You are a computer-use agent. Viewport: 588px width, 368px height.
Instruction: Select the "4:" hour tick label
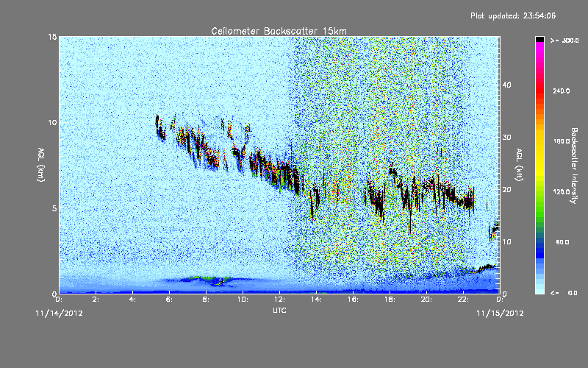click(x=132, y=300)
